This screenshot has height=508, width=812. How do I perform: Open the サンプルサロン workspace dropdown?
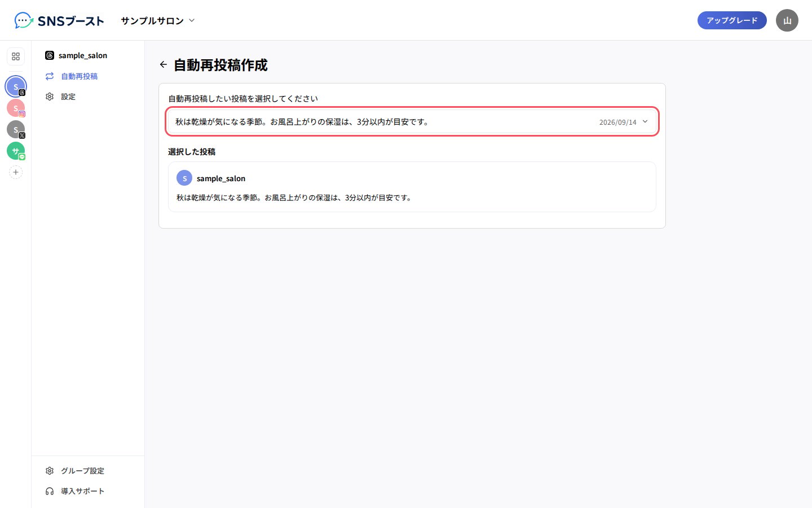(x=158, y=21)
